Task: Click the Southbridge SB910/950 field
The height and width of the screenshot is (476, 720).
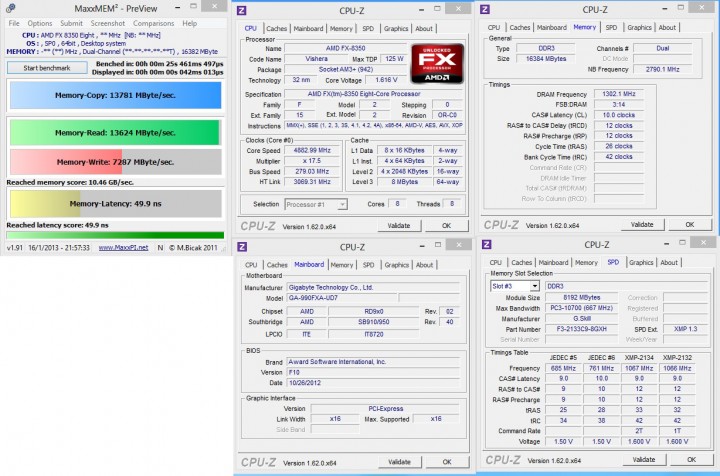Action: coord(373,322)
